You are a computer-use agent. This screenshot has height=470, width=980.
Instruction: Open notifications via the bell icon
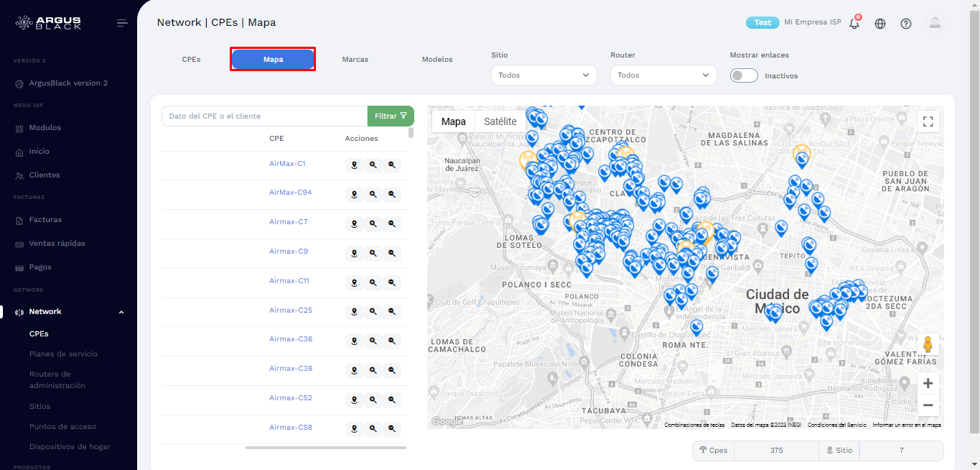click(854, 23)
